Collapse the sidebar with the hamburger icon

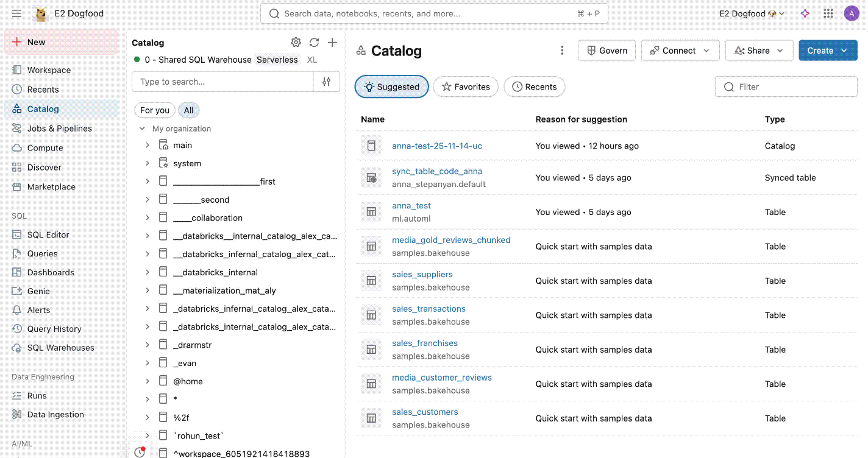coord(16,13)
